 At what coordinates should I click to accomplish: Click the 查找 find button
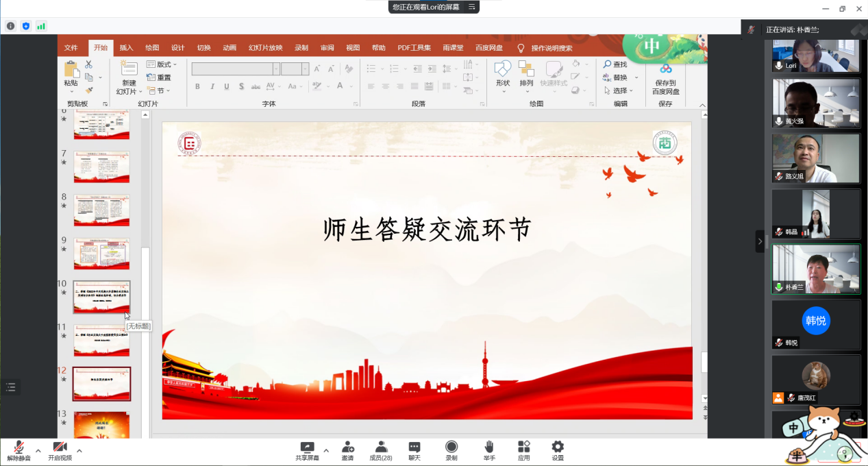pos(615,64)
